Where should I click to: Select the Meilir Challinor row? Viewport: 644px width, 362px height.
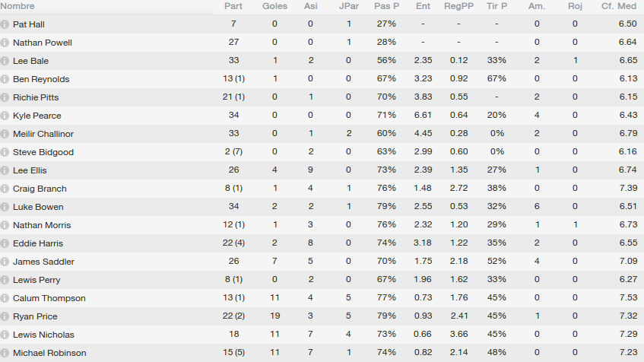pyautogui.click(x=322, y=134)
